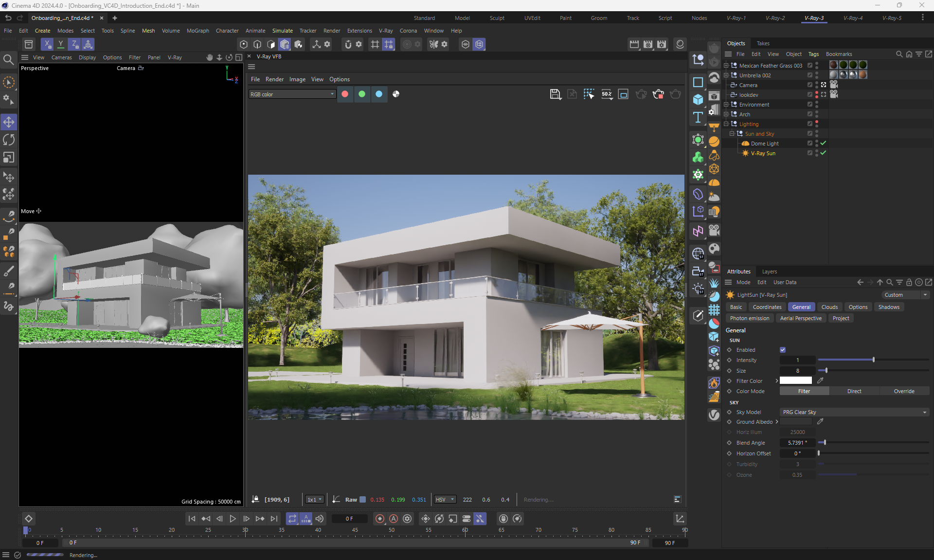Click the red channel button in VFB
Image resolution: width=934 pixels, height=560 pixels.
(x=345, y=94)
